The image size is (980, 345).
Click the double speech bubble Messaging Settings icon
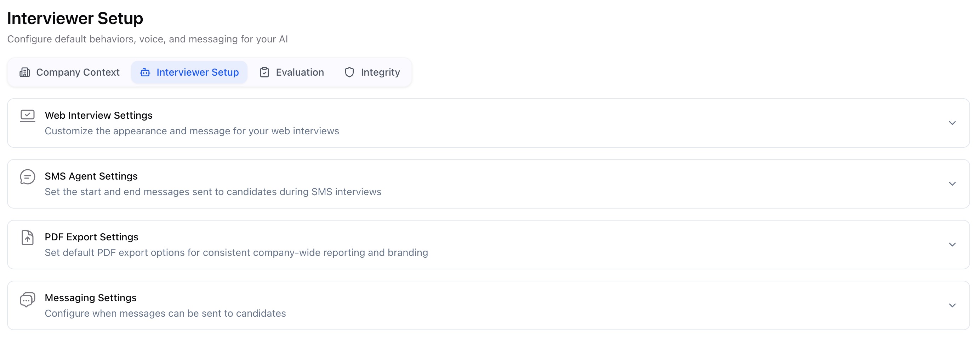(27, 299)
